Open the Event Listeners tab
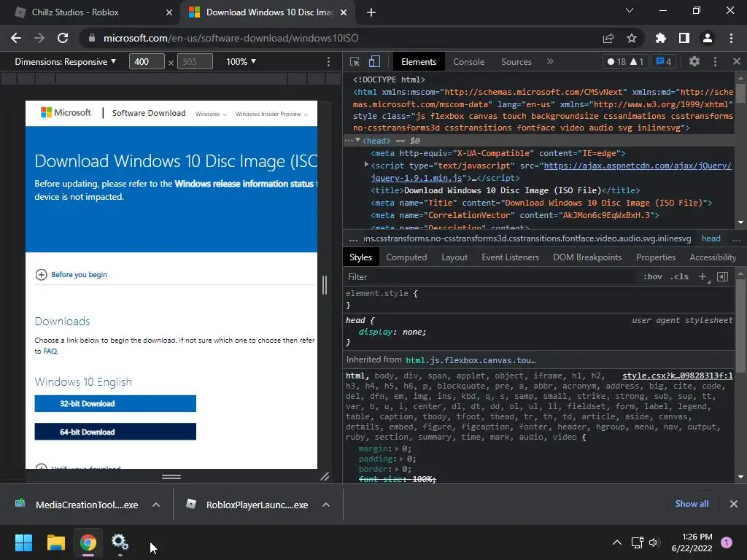The height and width of the screenshot is (560, 747). 510,257
